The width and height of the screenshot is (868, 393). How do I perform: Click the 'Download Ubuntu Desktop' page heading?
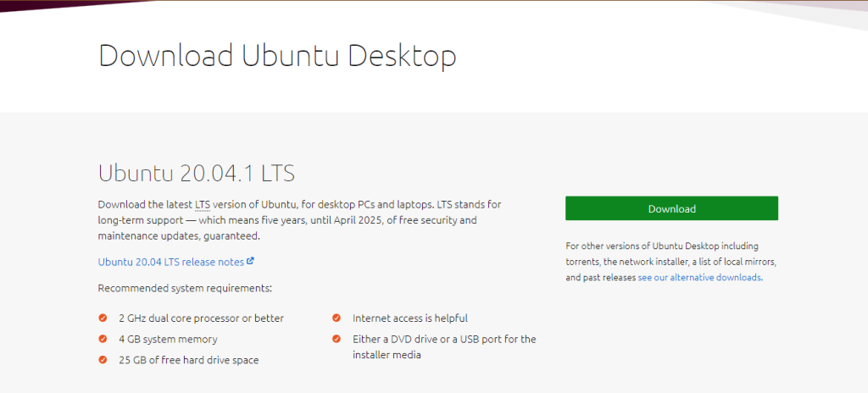pyautogui.click(x=277, y=55)
